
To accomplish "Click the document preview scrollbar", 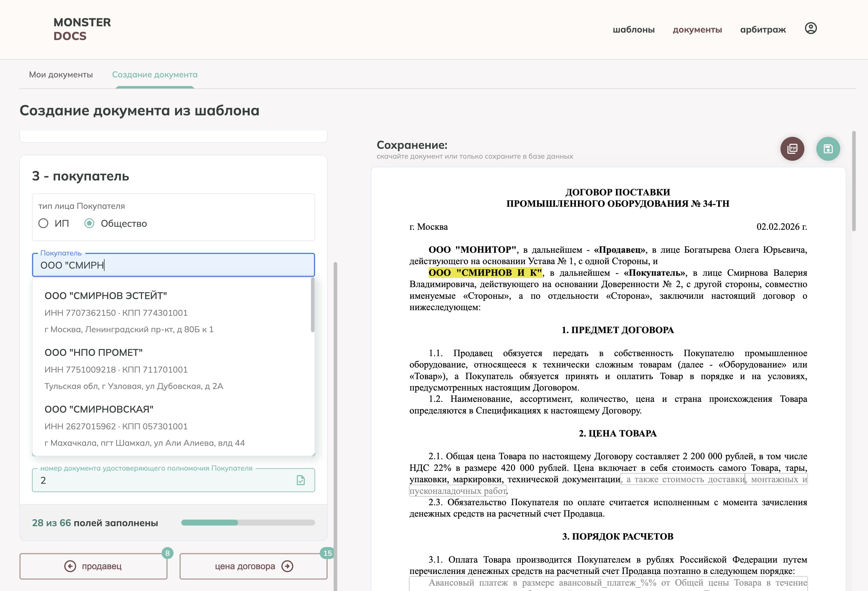I will [x=853, y=181].
